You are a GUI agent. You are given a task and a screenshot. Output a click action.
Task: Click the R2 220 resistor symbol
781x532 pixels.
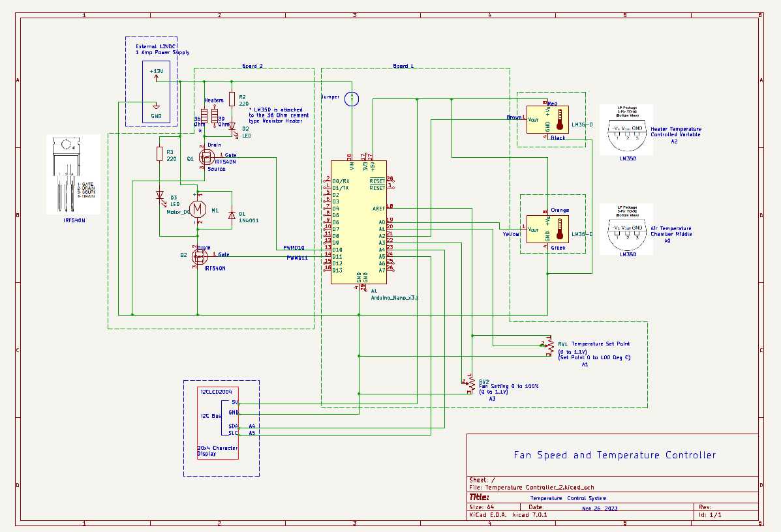point(232,99)
